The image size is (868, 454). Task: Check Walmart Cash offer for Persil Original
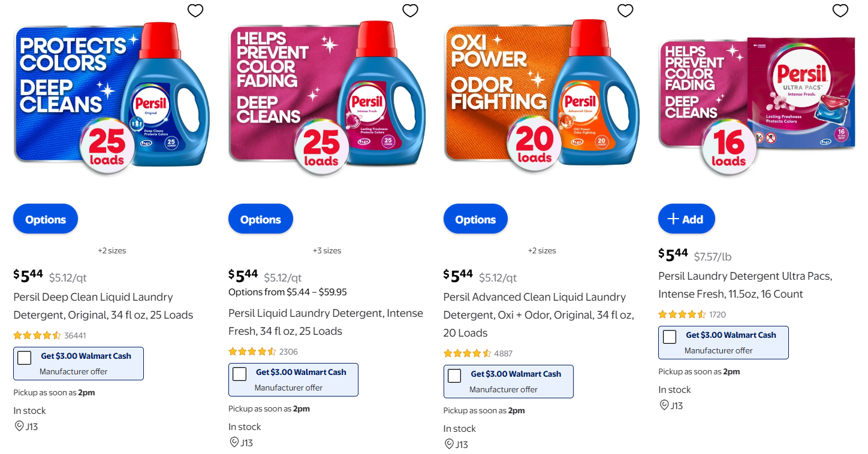pos(25,358)
